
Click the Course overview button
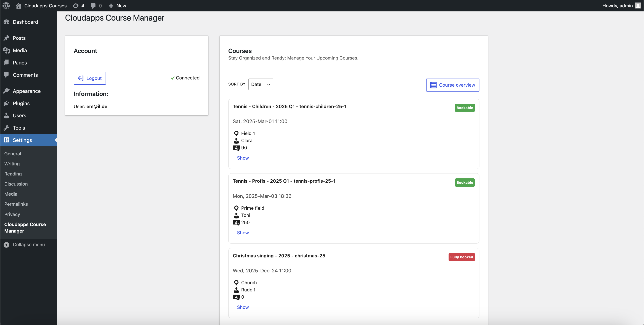tap(453, 85)
